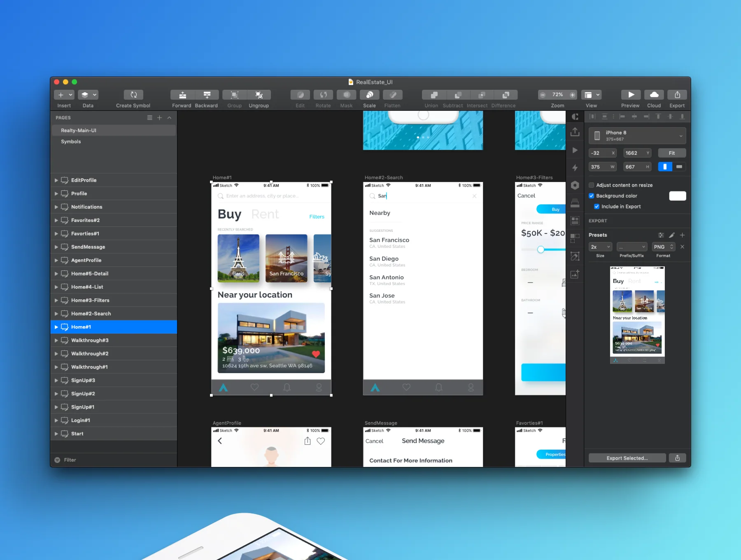
Task: Click the knife icon next to Presets
Action: (x=672, y=235)
